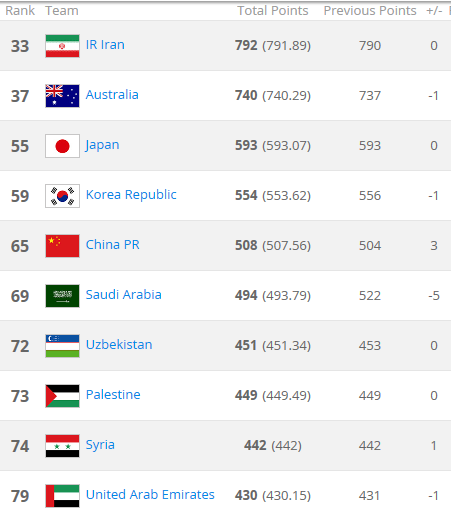
Task: Click the Saudi Arabia flag icon
Action: 62,296
